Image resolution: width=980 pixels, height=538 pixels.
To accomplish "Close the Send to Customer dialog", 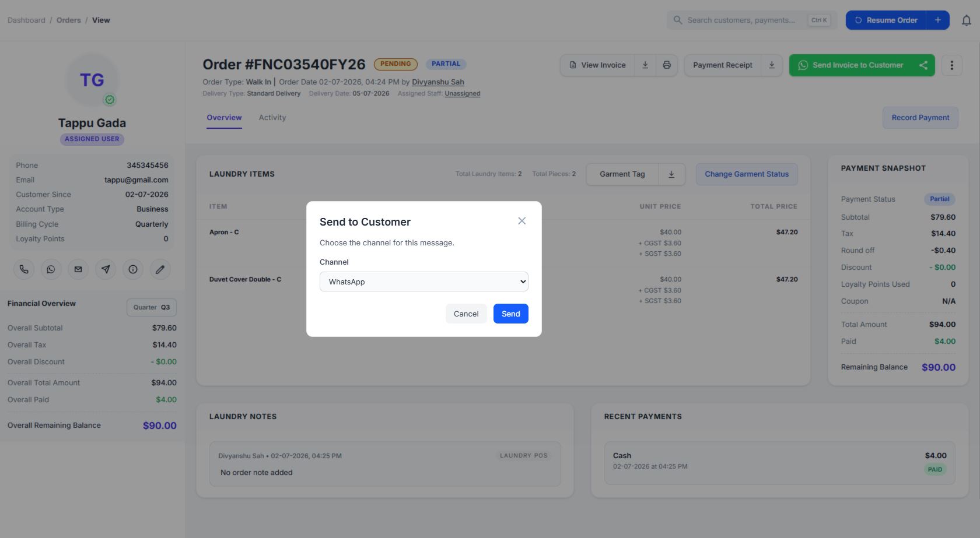I will point(521,221).
